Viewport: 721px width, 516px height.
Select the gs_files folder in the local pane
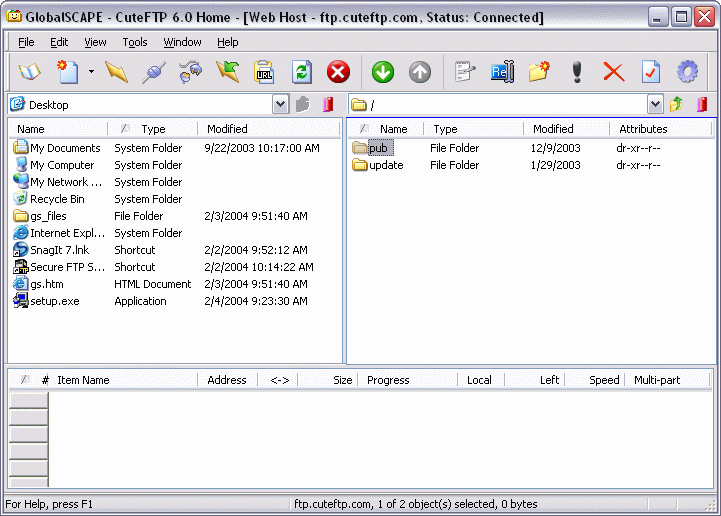coord(48,216)
